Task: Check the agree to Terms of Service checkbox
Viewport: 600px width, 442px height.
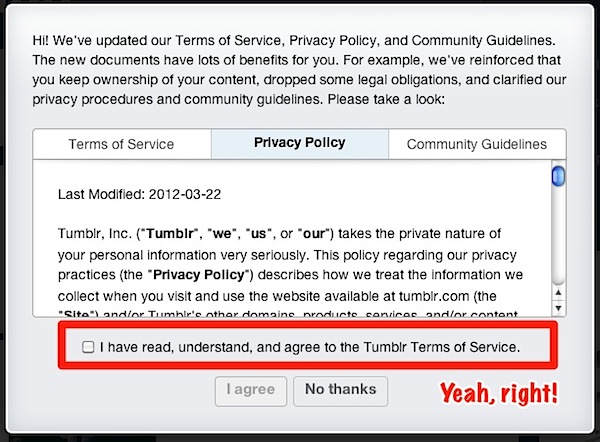Action: [88, 347]
